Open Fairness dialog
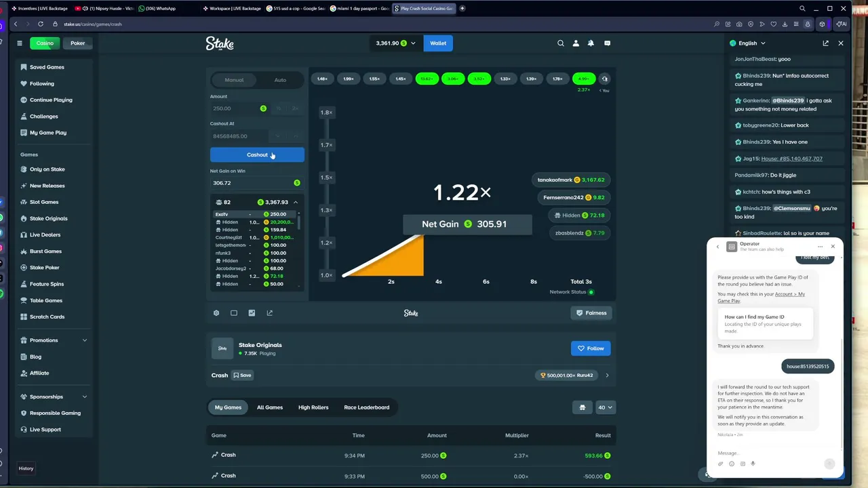 (x=591, y=313)
